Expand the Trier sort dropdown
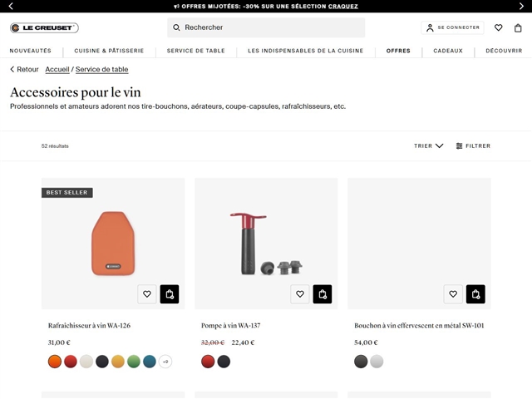 coord(429,146)
